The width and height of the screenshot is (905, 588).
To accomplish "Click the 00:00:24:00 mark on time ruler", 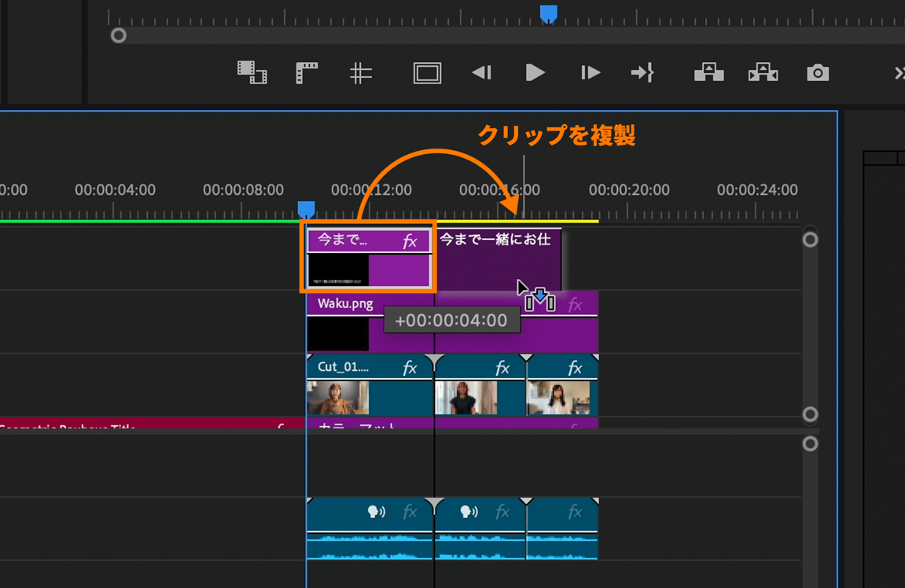I will (x=757, y=190).
